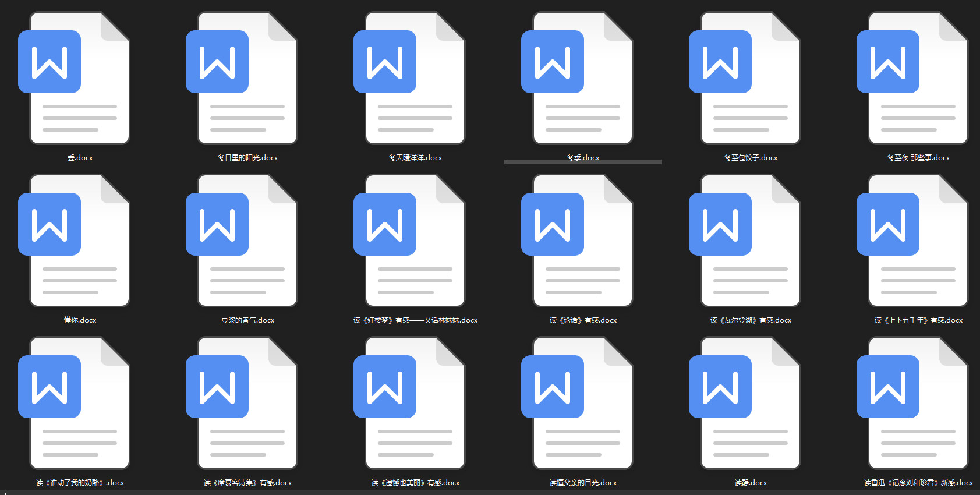This screenshot has height=495, width=980.
Task: Select the 读《上下五千年》有感.docx file icon
Action: (912, 241)
